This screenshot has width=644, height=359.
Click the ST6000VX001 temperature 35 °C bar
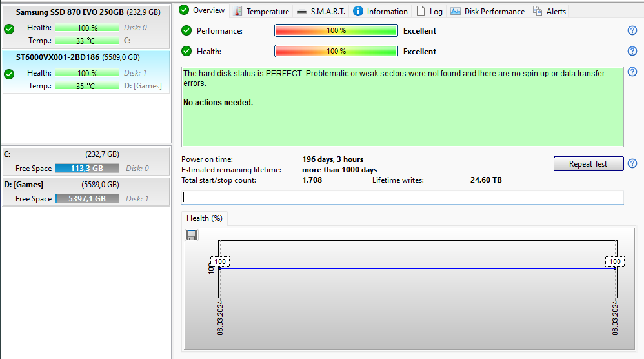pos(87,86)
